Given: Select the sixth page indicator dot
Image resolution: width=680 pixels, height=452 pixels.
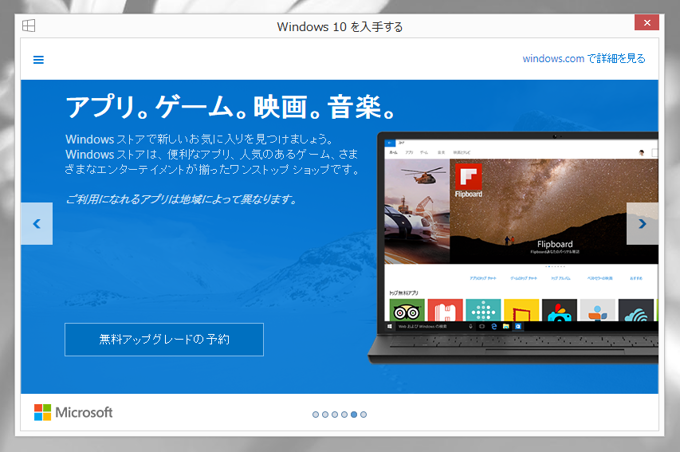Looking at the screenshot, I should coord(363,415).
